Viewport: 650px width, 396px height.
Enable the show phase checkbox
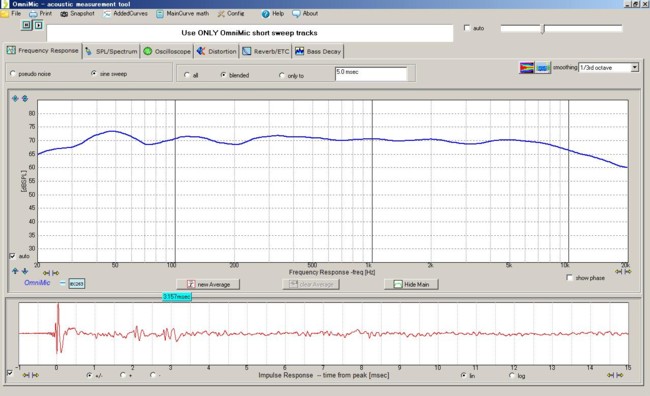[x=570, y=277]
